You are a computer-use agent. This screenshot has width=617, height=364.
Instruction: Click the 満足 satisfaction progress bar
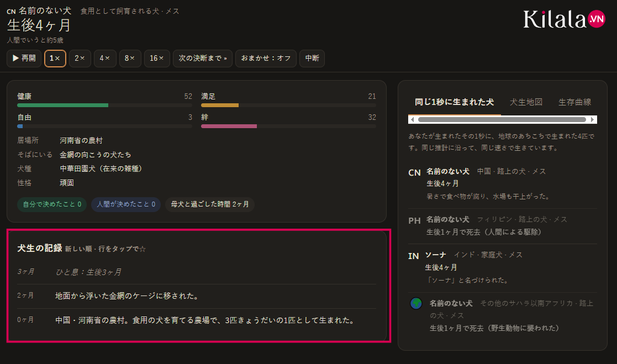pyautogui.click(x=288, y=105)
